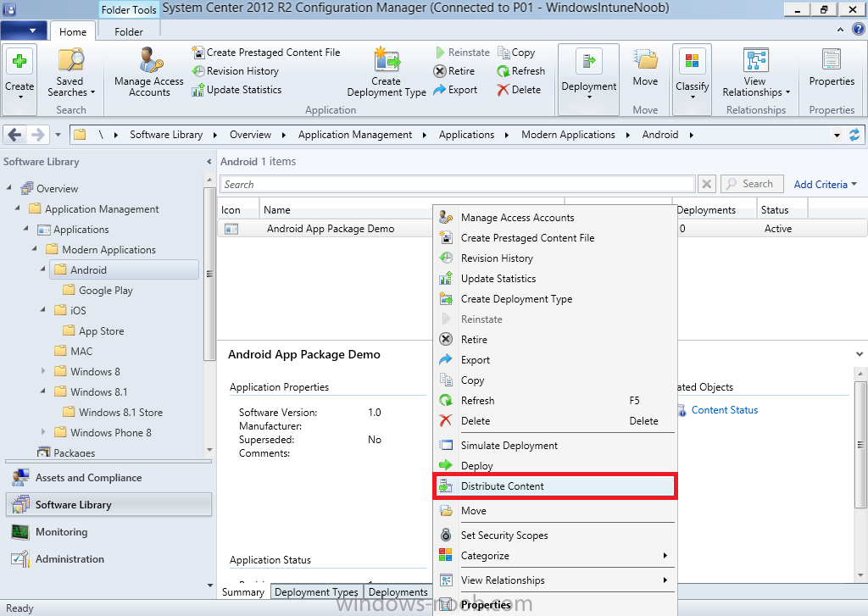Choose Deploy in the context menu
Image resolution: width=868 pixels, height=616 pixels.
point(554,465)
